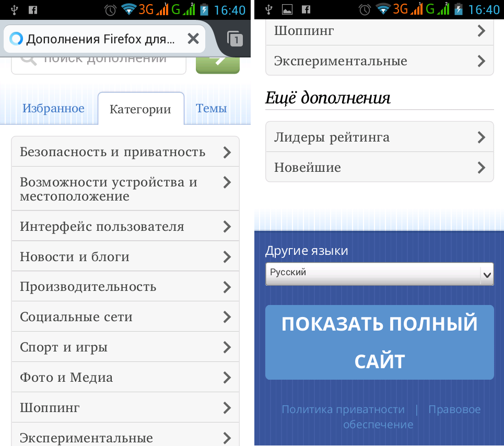Tap chevron beside Производительность

tap(227, 287)
